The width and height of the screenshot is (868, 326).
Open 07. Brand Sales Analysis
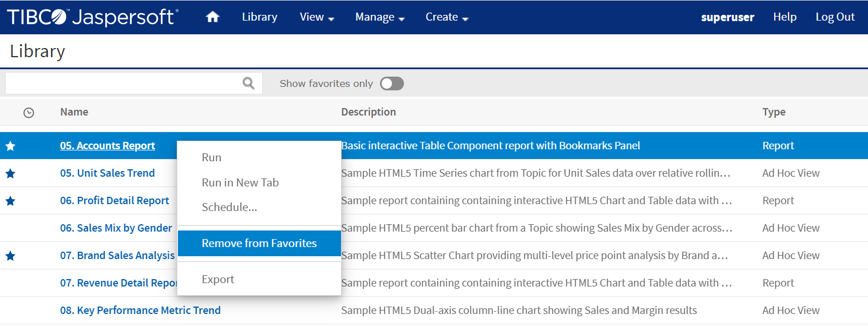tap(117, 256)
